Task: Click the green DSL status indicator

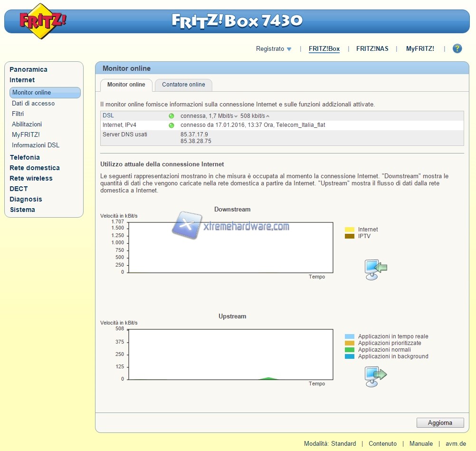Action: coord(171,116)
